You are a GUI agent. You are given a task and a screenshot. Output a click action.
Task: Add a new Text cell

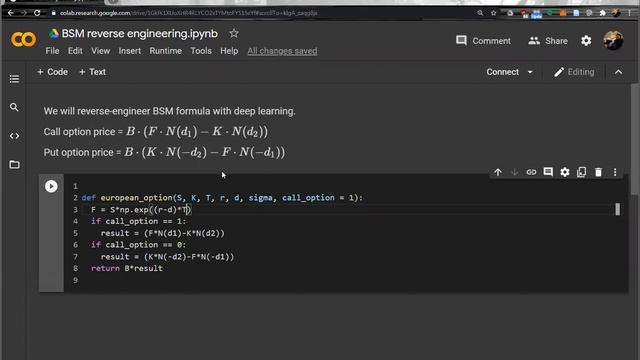click(92, 72)
